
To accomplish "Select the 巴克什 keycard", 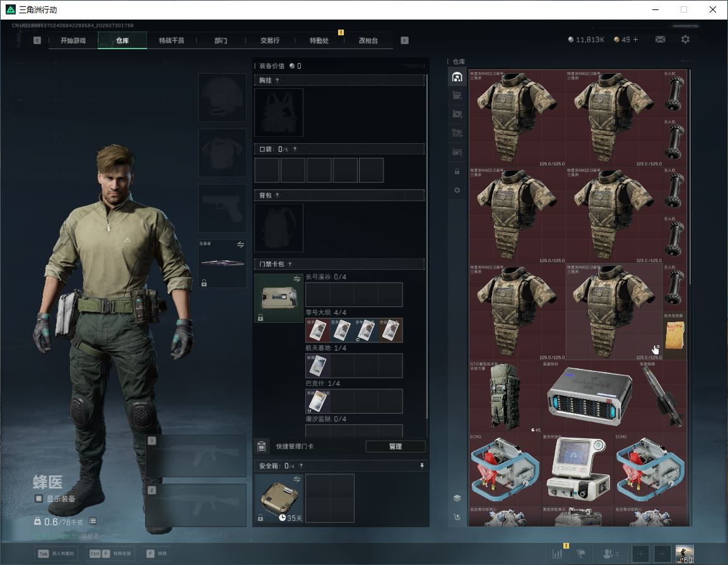I will coord(317,401).
